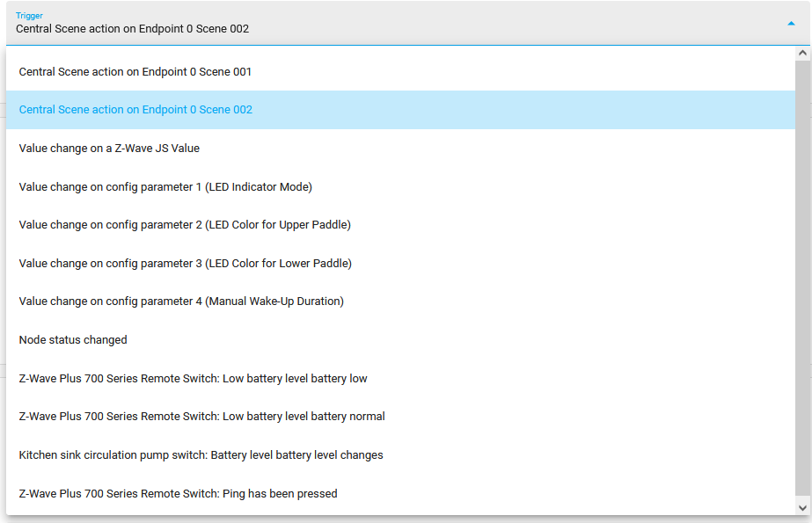Click the Trigger label text
This screenshot has width=812, height=523.
point(28,15)
